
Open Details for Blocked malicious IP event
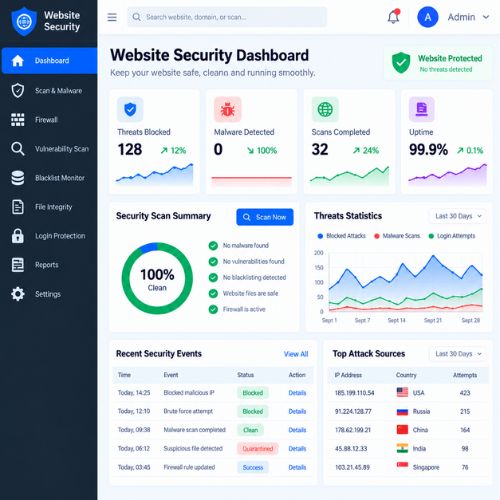click(297, 393)
